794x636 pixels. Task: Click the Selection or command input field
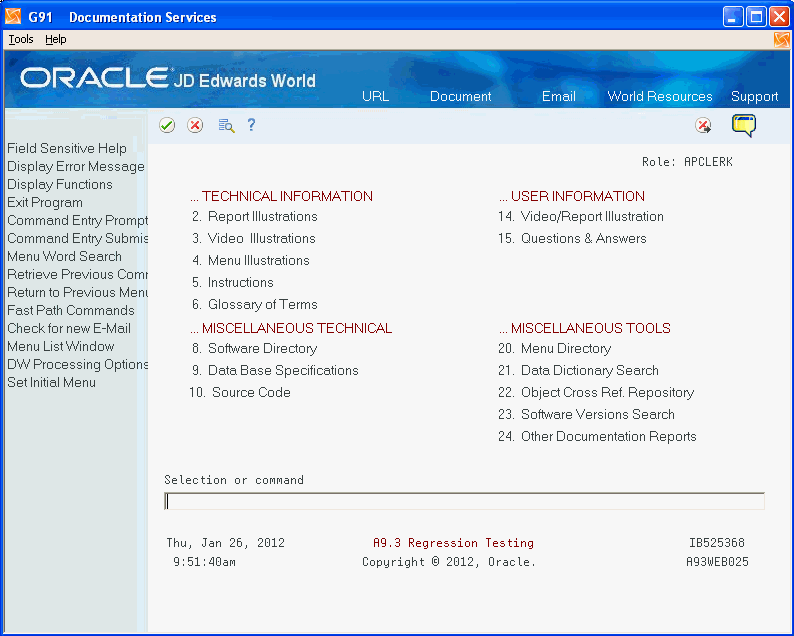click(464, 501)
